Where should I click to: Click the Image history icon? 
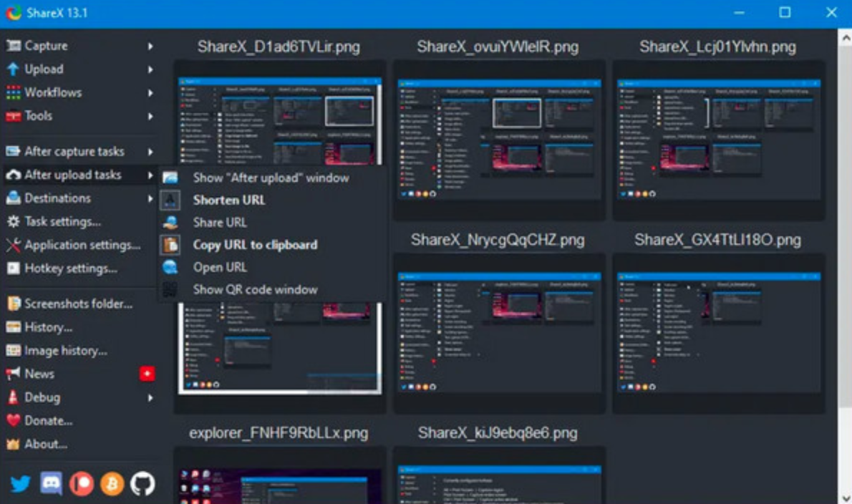coord(13,350)
